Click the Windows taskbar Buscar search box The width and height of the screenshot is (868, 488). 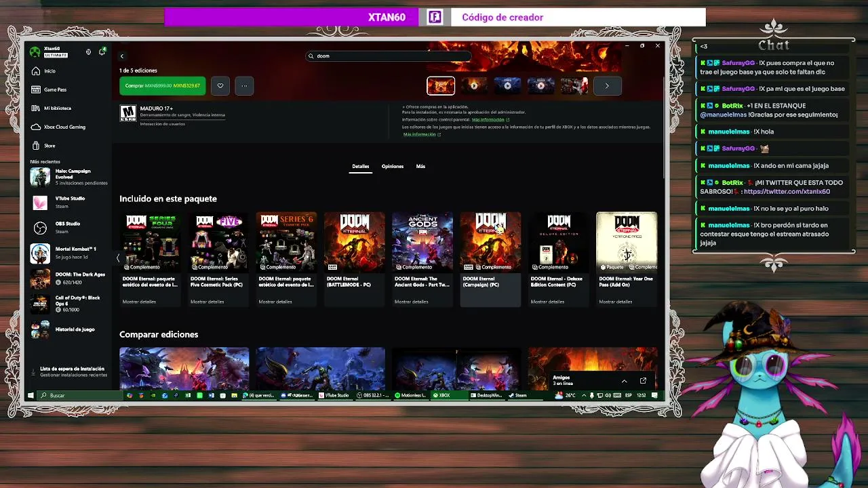pyautogui.click(x=80, y=395)
